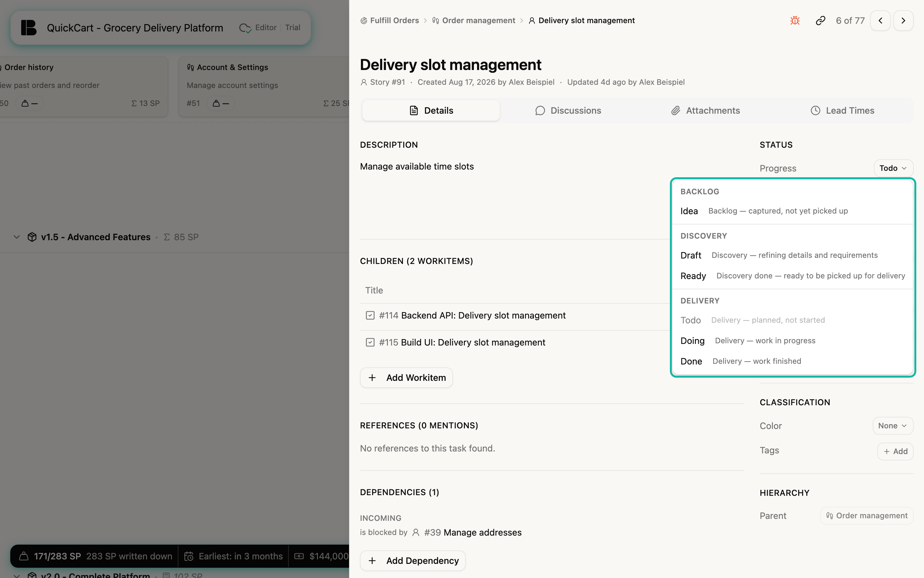Click budget $144,000 money icon
The height and width of the screenshot is (578, 924).
click(x=299, y=556)
